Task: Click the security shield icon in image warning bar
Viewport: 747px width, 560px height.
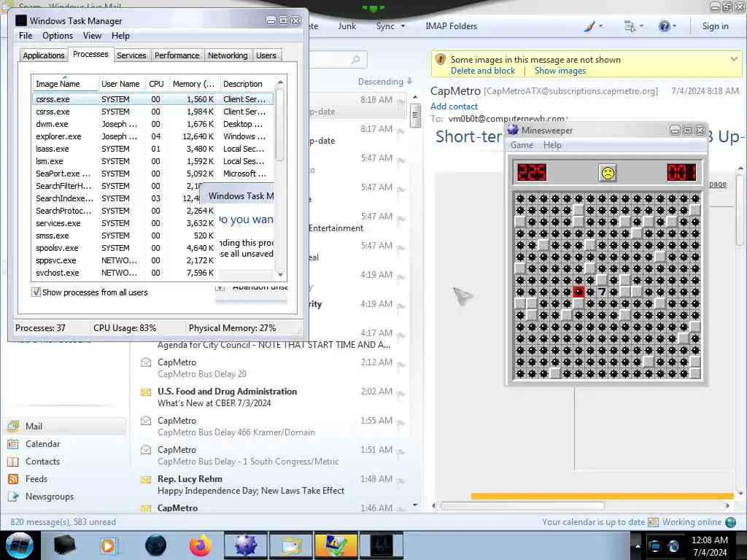Action: click(441, 60)
